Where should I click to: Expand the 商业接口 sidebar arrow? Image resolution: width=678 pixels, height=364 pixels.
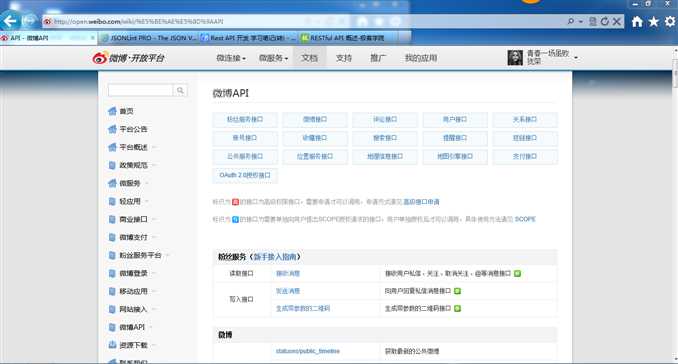[x=154, y=220]
